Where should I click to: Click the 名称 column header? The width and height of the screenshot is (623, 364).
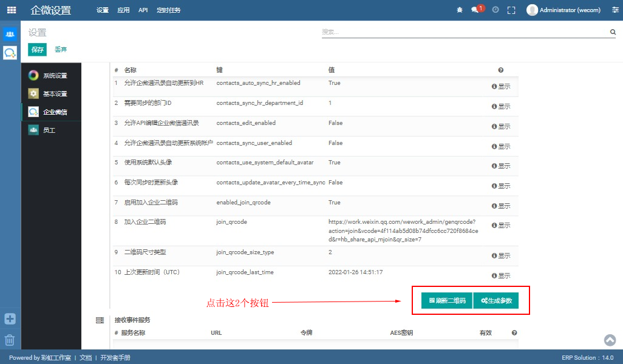pos(131,70)
